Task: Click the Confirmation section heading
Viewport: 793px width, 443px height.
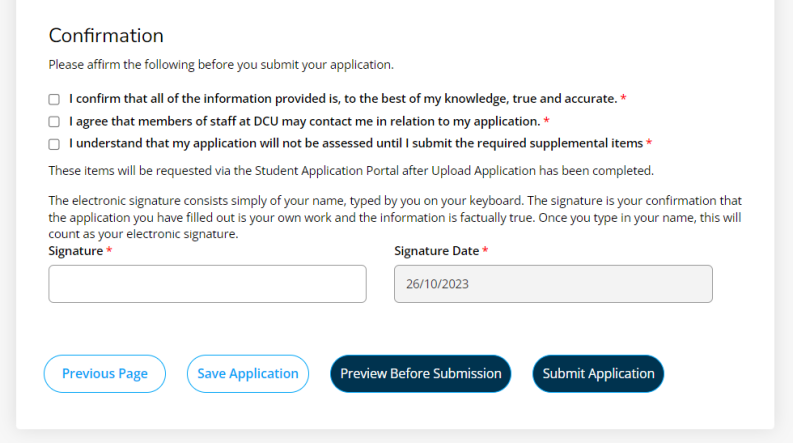Action: tap(106, 36)
